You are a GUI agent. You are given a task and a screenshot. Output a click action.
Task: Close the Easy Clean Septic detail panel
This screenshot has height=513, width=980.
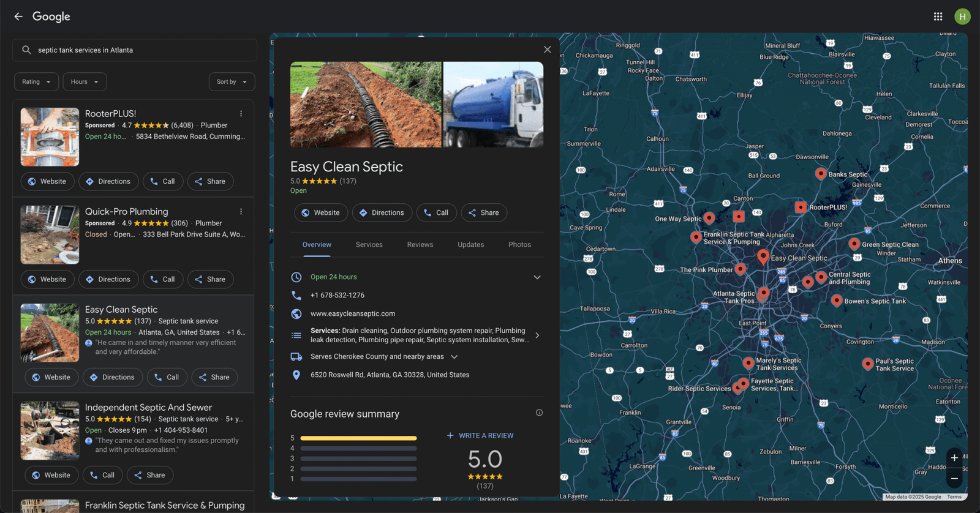(547, 50)
